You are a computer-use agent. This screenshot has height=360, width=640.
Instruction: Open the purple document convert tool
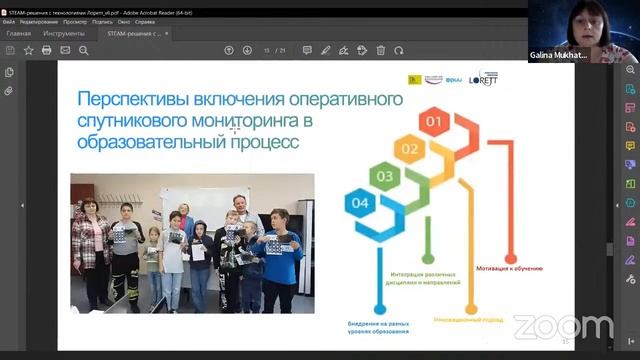pyautogui.click(x=631, y=241)
